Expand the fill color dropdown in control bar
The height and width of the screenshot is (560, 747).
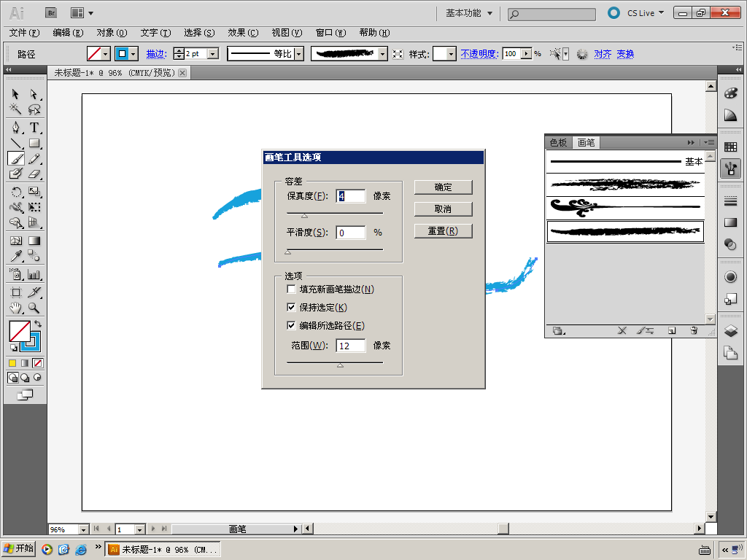[106, 54]
